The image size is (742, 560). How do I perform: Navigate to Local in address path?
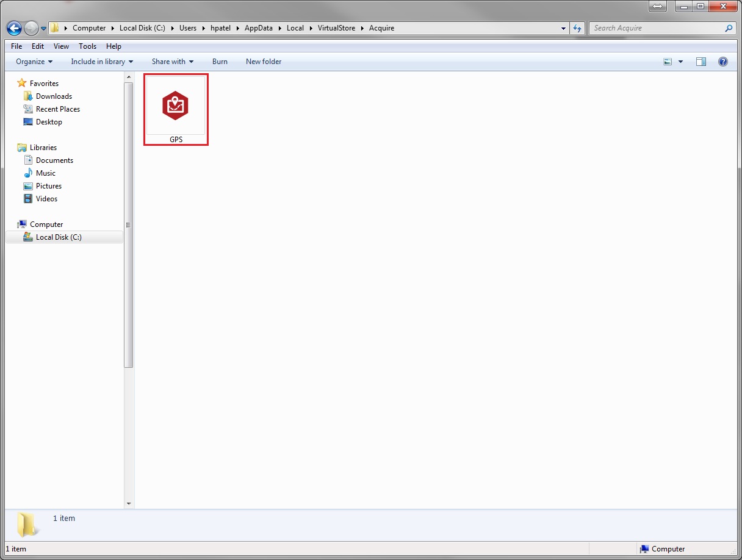tap(295, 28)
